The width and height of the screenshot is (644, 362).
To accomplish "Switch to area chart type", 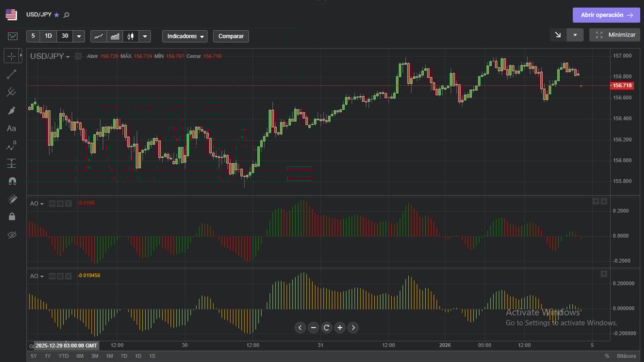I will (115, 36).
